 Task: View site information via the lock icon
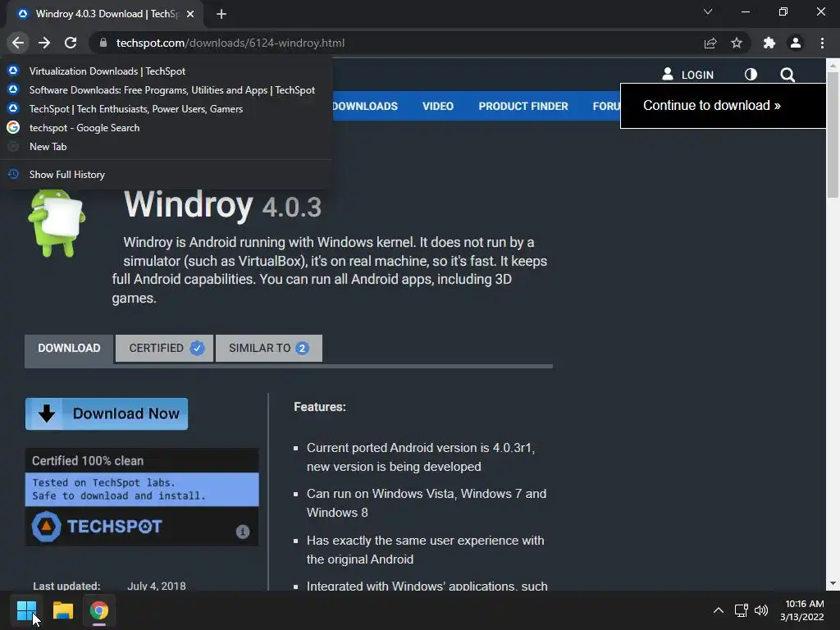(103, 43)
